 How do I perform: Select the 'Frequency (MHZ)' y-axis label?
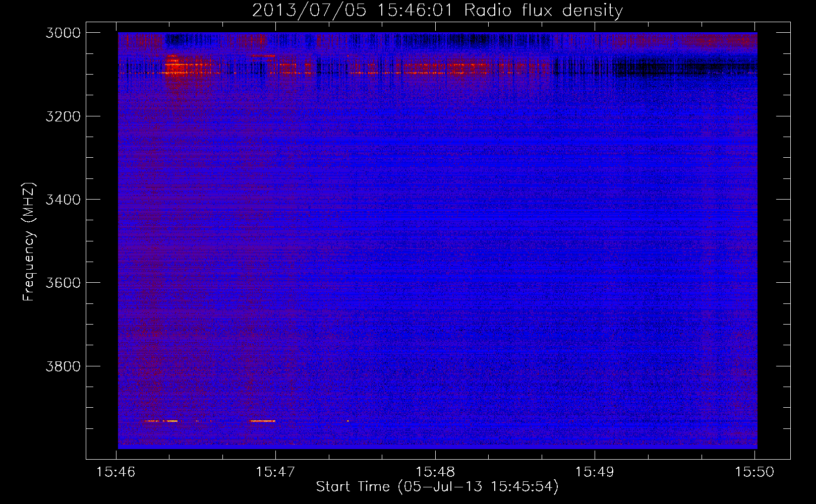click(29, 242)
